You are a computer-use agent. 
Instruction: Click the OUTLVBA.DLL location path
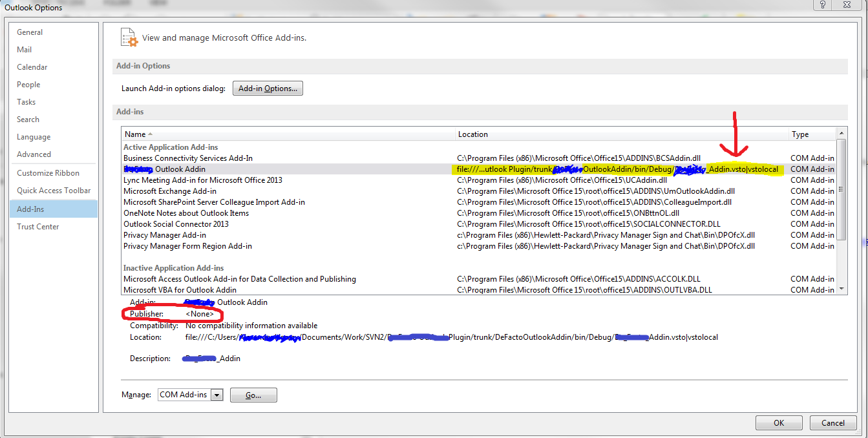(x=584, y=290)
